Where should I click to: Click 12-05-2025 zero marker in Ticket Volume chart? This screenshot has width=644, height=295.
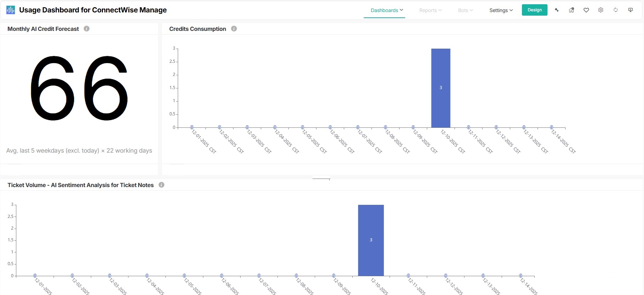[184, 275]
